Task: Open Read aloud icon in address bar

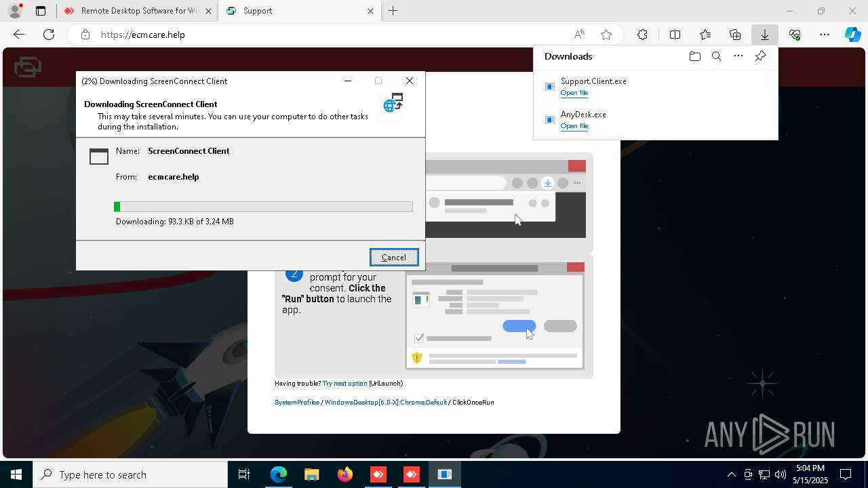Action: [579, 35]
